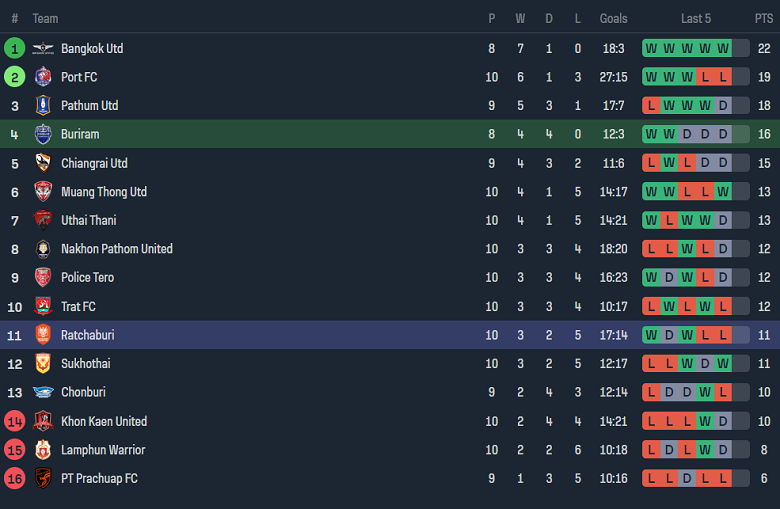Click the red rank 16 position badge
780x509 pixels.
coord(14,478)
